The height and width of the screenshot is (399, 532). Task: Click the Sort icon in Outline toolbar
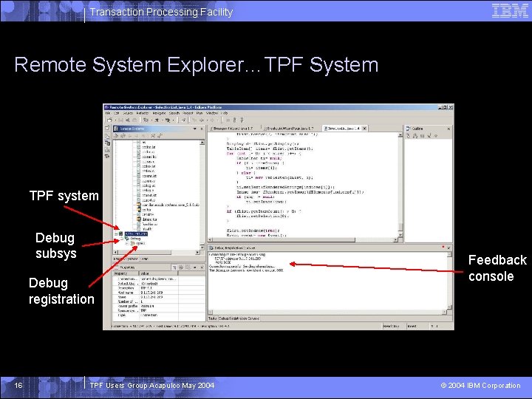(x=409, y=136)
